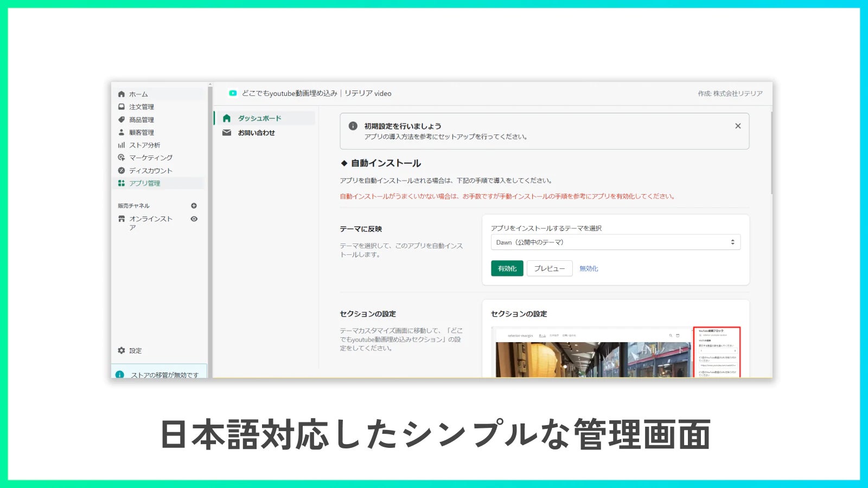Open オンラインストア sales channel
The image size is (868, 488).
coord(151,223)
